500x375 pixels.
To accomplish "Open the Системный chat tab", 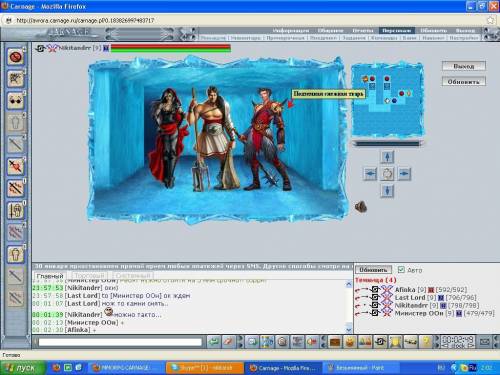I will 133,276.
